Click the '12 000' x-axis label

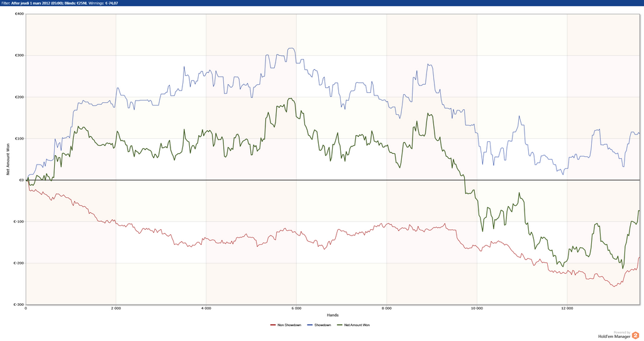[567, 308]
